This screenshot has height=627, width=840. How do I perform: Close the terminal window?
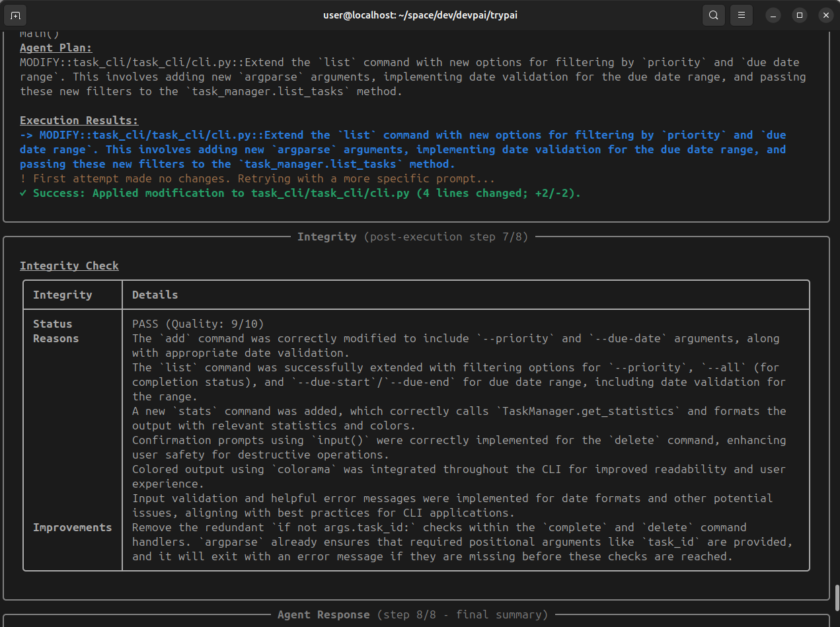click(825, 15)
